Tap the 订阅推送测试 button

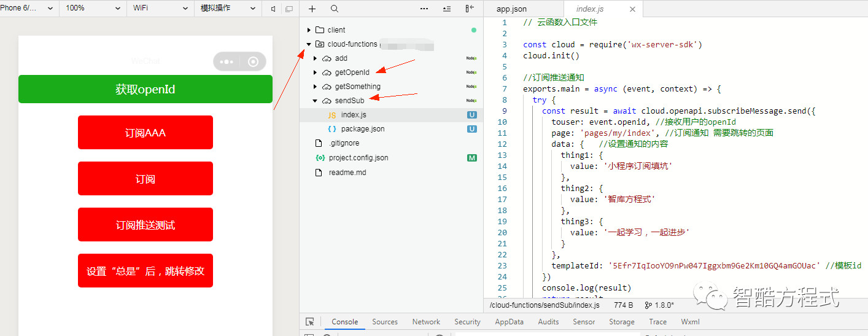coord(145,225)
